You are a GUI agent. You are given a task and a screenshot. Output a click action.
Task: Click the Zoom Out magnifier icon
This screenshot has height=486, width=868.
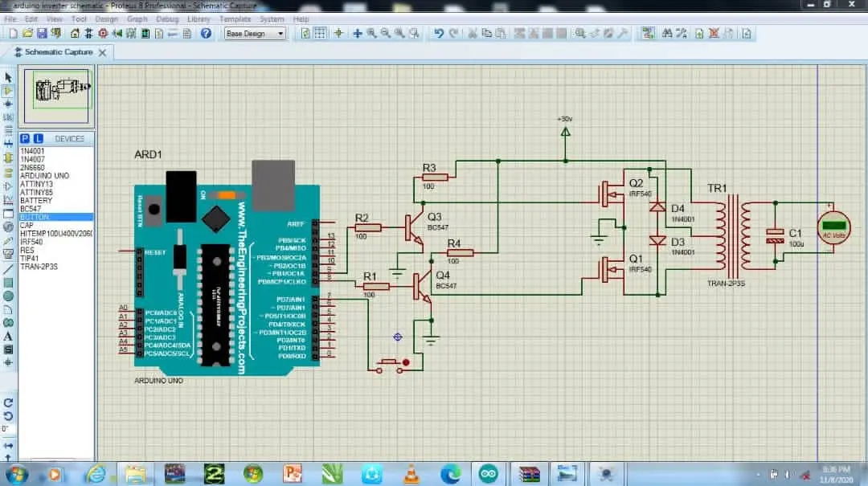385,33
